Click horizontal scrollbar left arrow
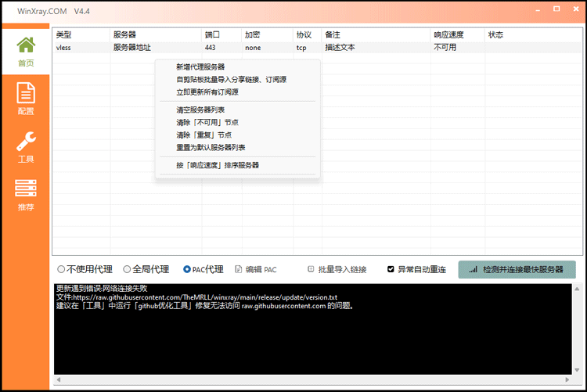 [x=59, y=379]
